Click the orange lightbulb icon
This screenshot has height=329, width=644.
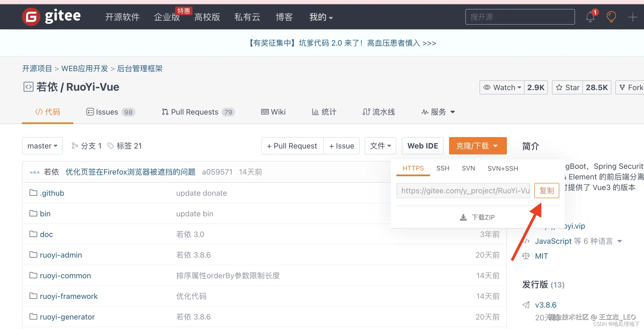[x=611, y=17]
